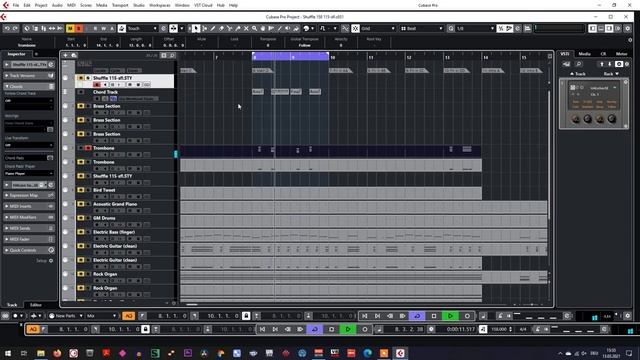Click the global Solo deactivate S button
Image resolution: width=640 pixels, height=360 pixels.
[79, 28]
